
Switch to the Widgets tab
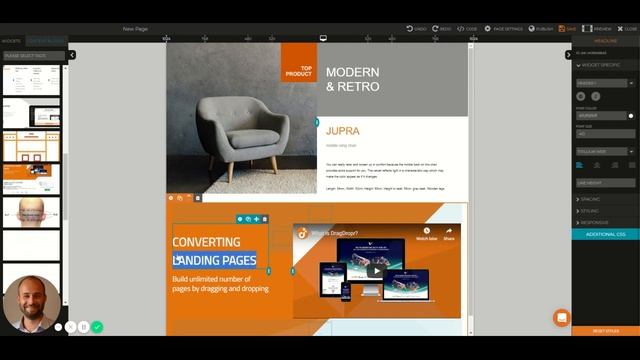click(11, 41)
